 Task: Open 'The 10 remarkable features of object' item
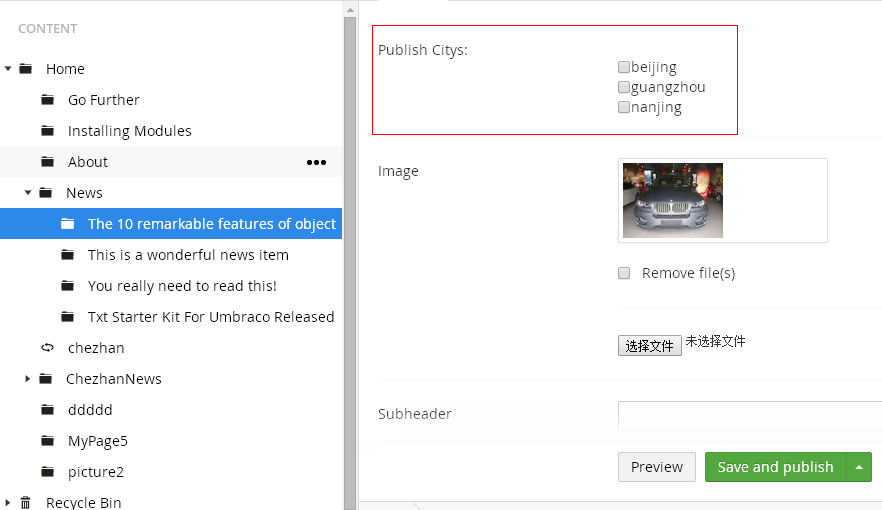[212, 224]
